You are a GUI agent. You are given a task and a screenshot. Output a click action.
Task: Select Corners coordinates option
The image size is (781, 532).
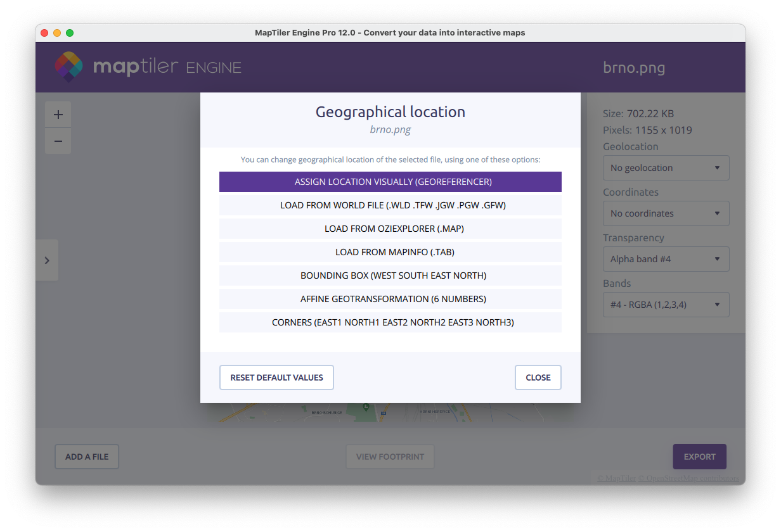(x=390, y=322)
